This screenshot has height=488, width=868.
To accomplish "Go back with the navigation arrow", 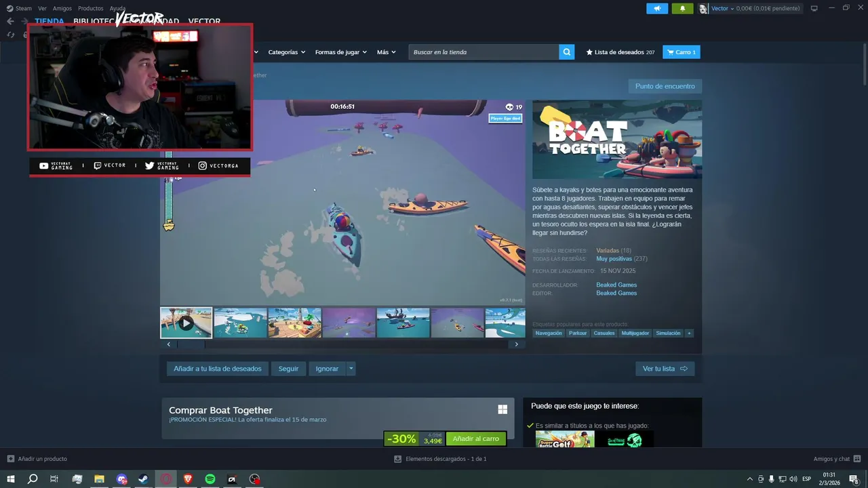I will [x=10, y=21].
